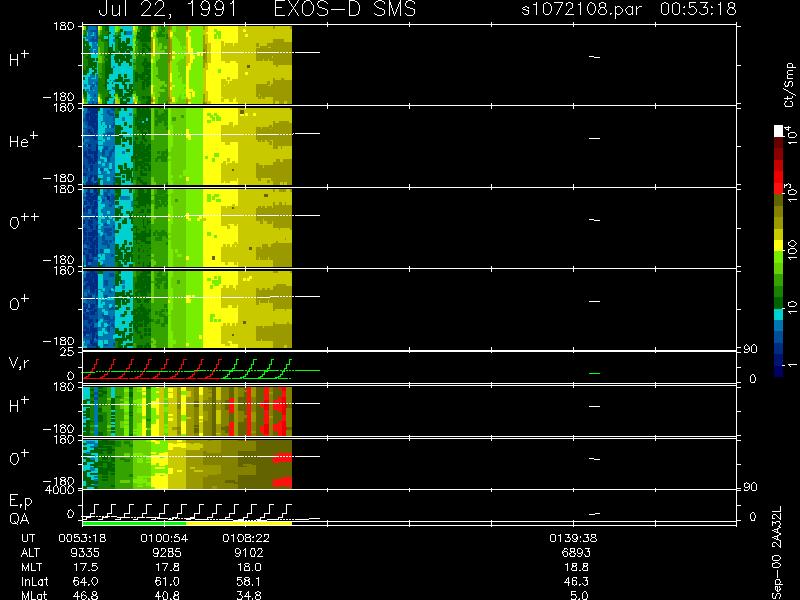Select the MLT value '18.0'
This screenshot has height=600, width=800.
249,567
